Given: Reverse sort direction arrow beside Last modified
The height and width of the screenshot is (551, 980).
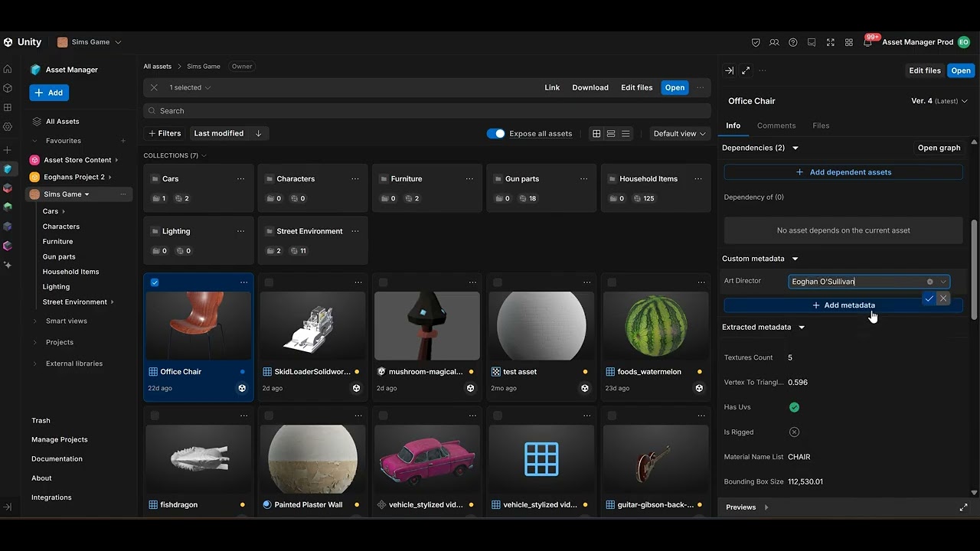Looking at the screenshot, I should click(258, 133).
